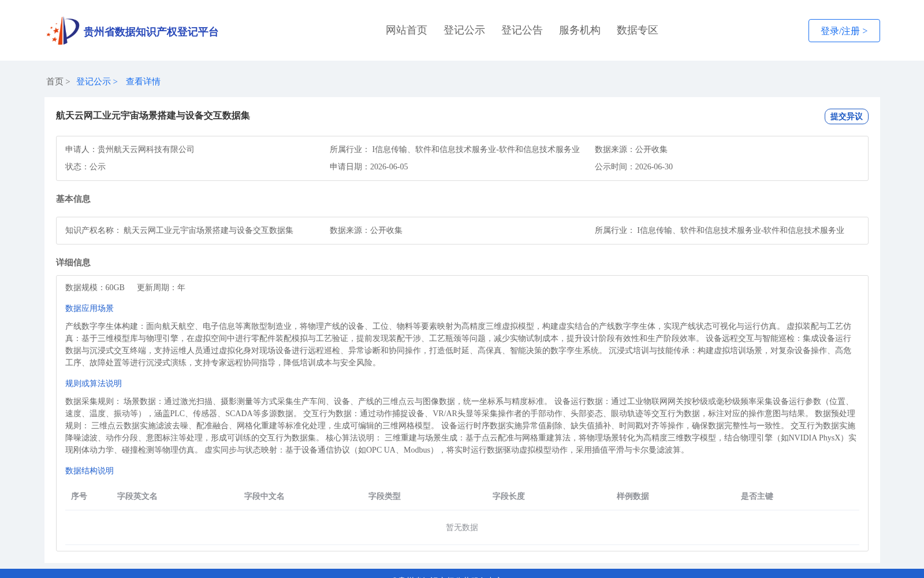The width and height of the screenshot is (924, 578).
Task: Click 字段英文名 column header
Action: click(x=137, y=496)
